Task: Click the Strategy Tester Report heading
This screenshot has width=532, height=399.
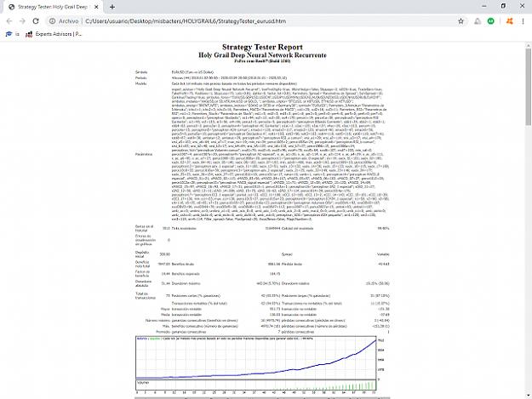Action: coord(262,47)
